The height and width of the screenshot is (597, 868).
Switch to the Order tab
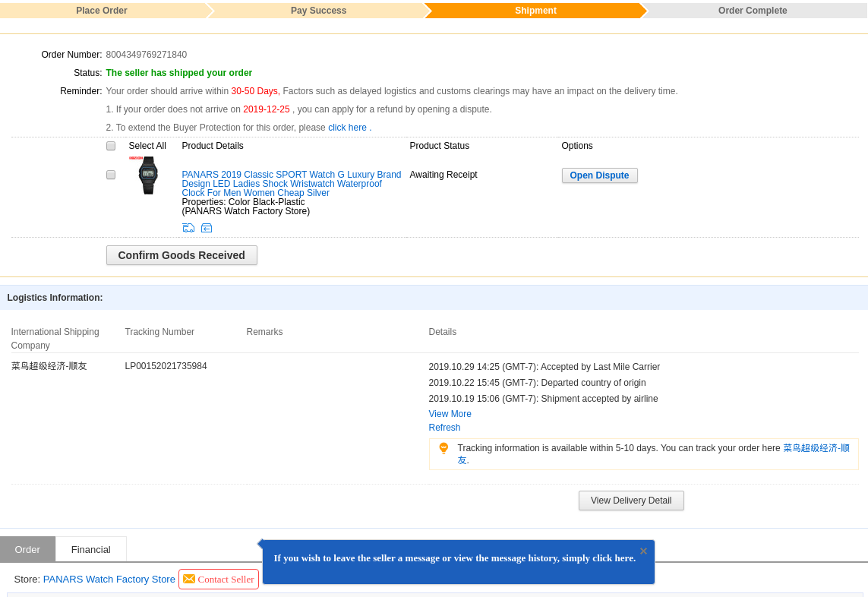pos(27,549)
